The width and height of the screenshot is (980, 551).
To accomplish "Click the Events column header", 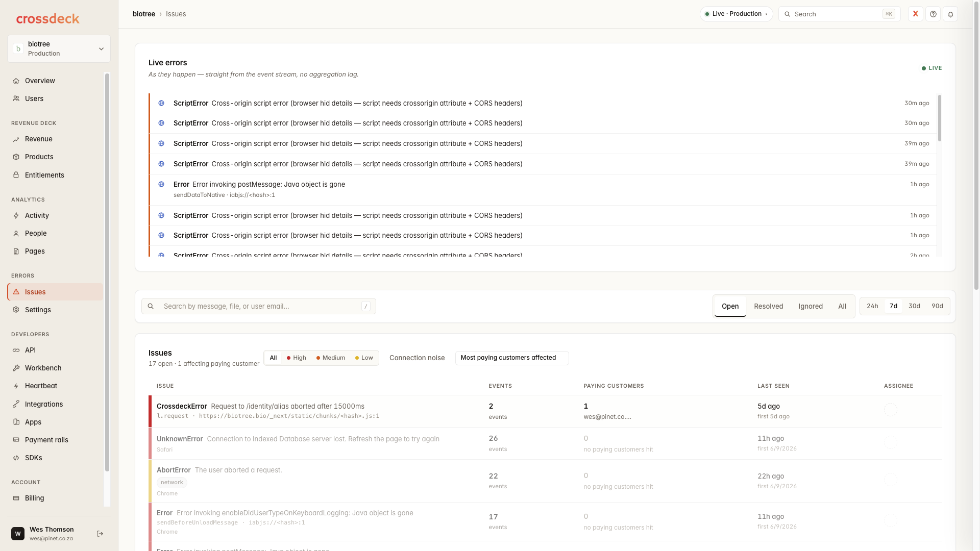I will pyautogui.click(x=500, y=386).
